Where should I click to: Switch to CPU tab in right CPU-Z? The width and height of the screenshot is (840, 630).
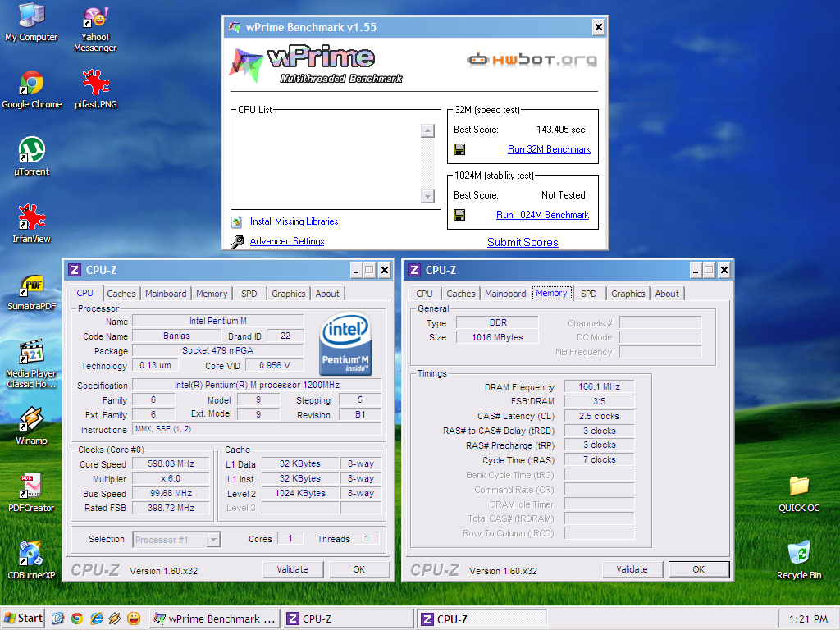click(x=424, y=294)
